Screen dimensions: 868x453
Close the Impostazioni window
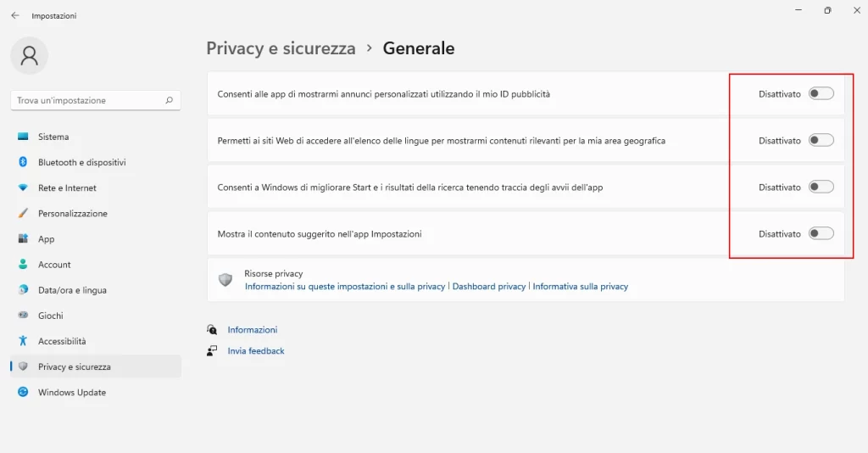point(856,10)
